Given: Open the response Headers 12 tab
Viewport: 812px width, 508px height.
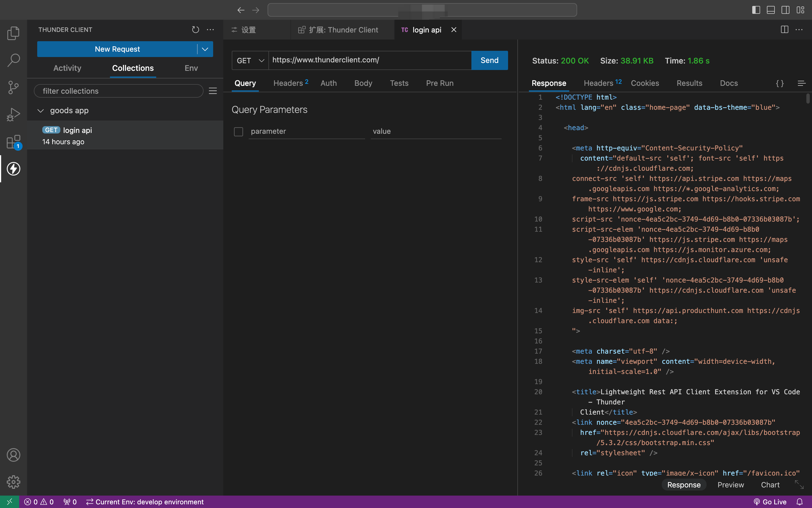Looking at the screenshot, I should click(603, 83).
